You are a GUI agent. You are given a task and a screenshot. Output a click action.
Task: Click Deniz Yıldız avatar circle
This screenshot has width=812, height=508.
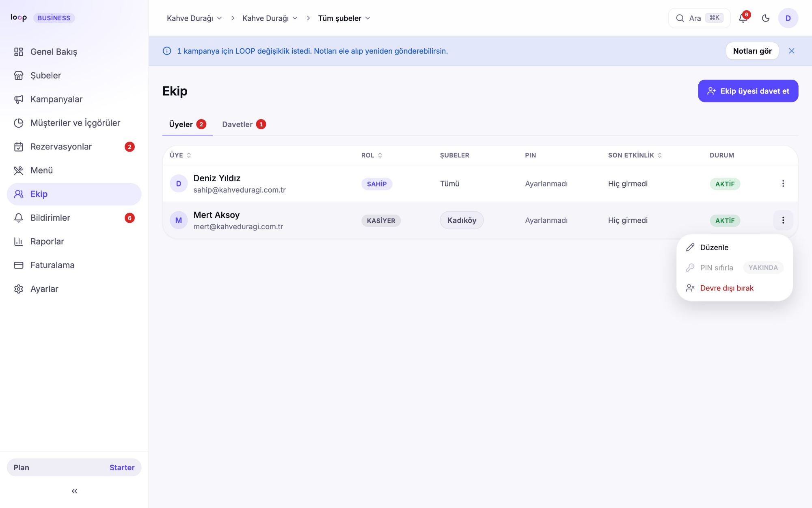pyautogui.click(x=179, y=184)
